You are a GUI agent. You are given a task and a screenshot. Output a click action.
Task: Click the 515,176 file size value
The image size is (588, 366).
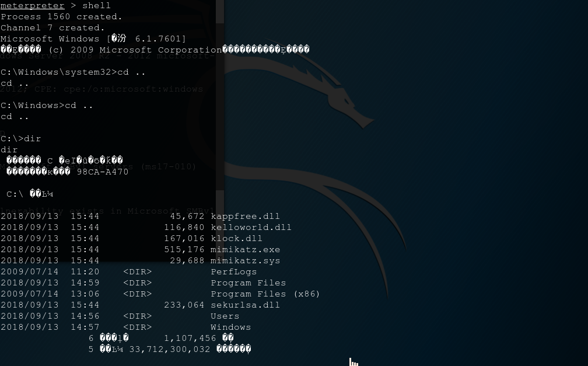[184, 250]
